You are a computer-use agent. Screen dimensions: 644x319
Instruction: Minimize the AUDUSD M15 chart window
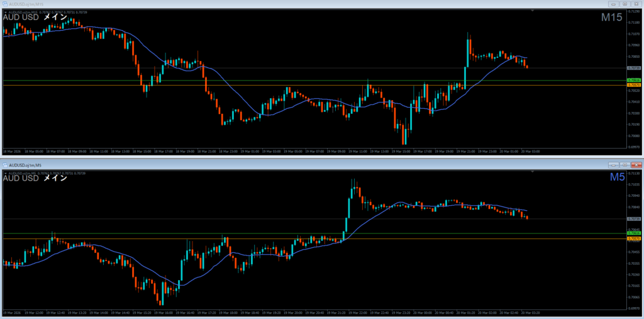(614, 4)
